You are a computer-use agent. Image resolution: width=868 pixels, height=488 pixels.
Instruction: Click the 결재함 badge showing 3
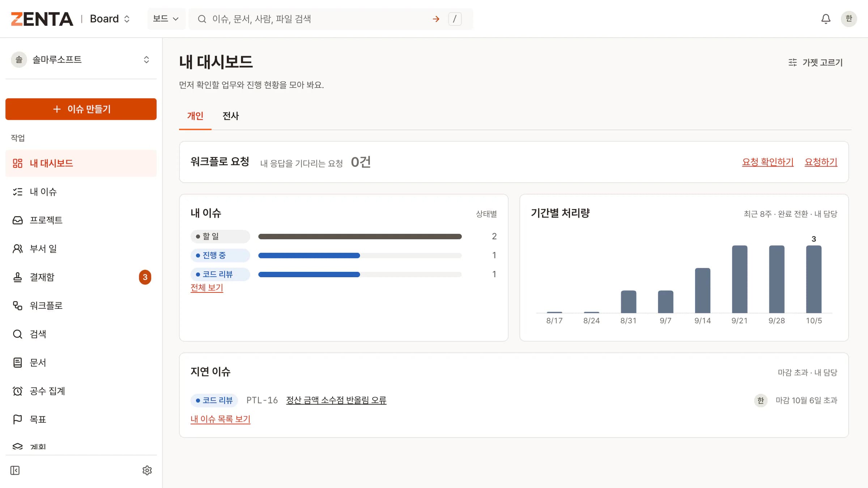pos(145,277)
